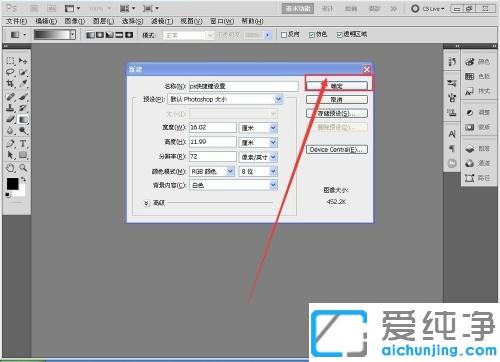
Task: Open the Layers panel (图层)
Action: pyautogui.click(x=478, y=148)
